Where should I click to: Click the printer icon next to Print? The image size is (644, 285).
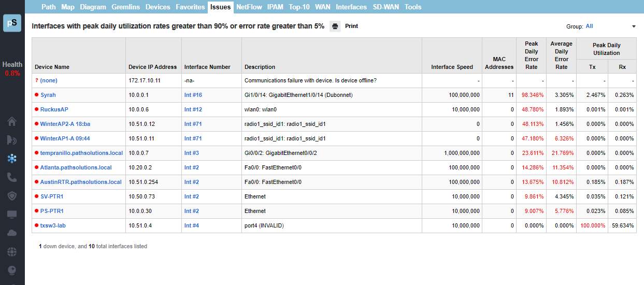tap(335, 26)
